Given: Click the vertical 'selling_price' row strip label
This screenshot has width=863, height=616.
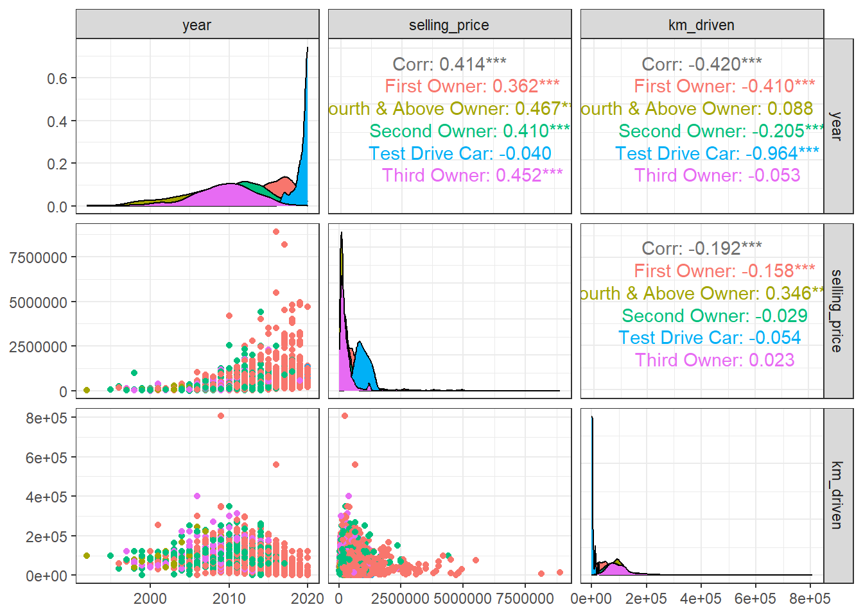Looking at the screenshot, I should [837, 311].
